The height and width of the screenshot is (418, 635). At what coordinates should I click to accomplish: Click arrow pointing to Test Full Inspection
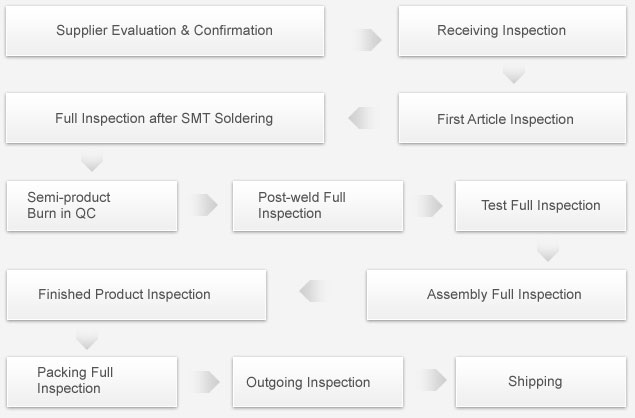tap(430, 206)
